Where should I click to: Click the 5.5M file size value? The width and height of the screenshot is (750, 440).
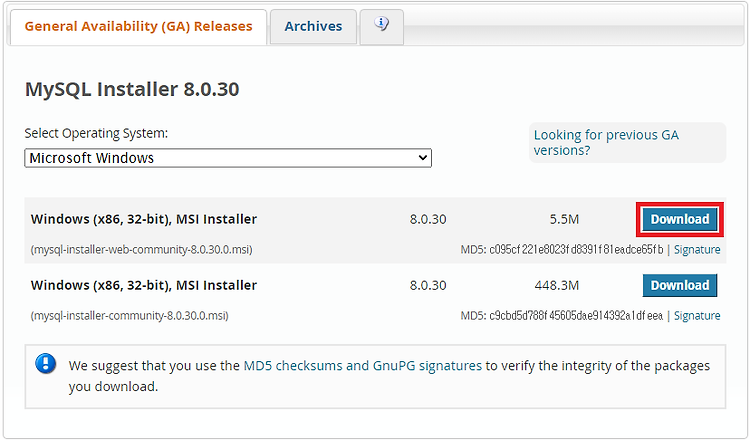click(x=564, y=220)
